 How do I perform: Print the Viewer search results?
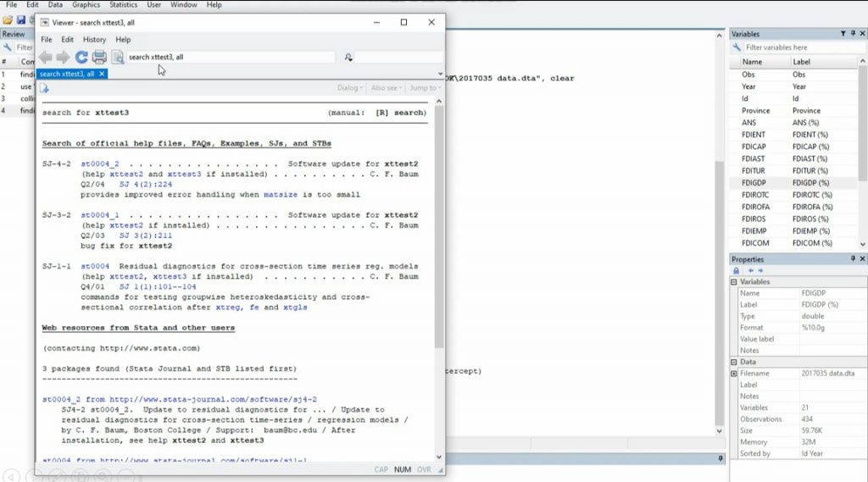pyautogui.click(x=99, y=58)
